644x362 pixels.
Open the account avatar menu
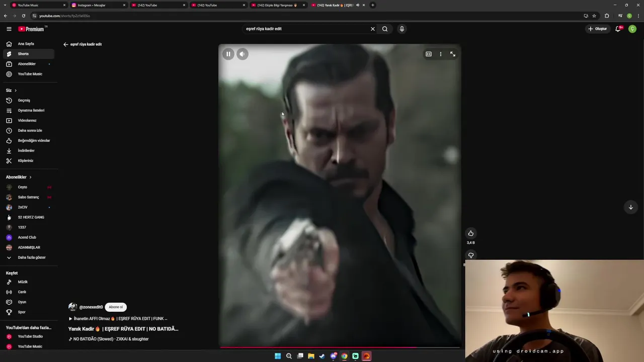pyautogui.click(x=632, y=29)
